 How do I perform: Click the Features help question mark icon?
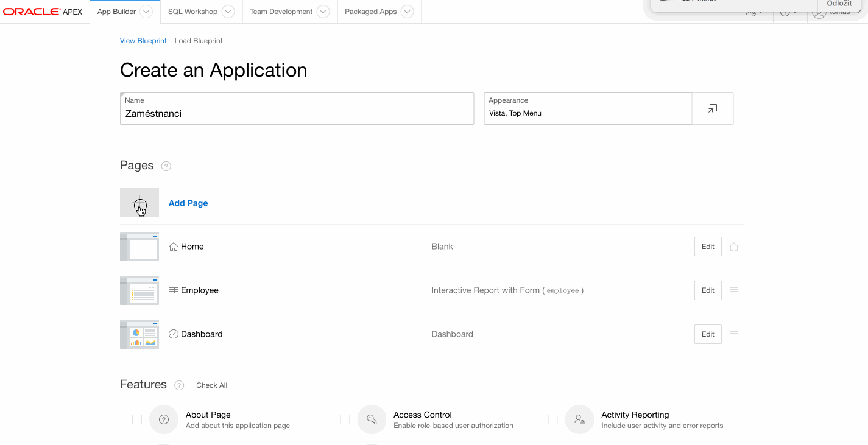point(179,385)
